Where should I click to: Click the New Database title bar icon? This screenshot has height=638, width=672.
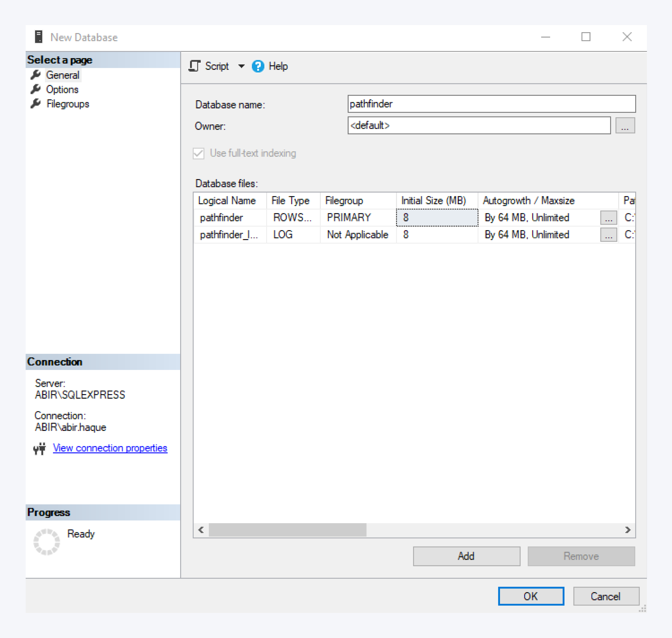coord(39,36)
